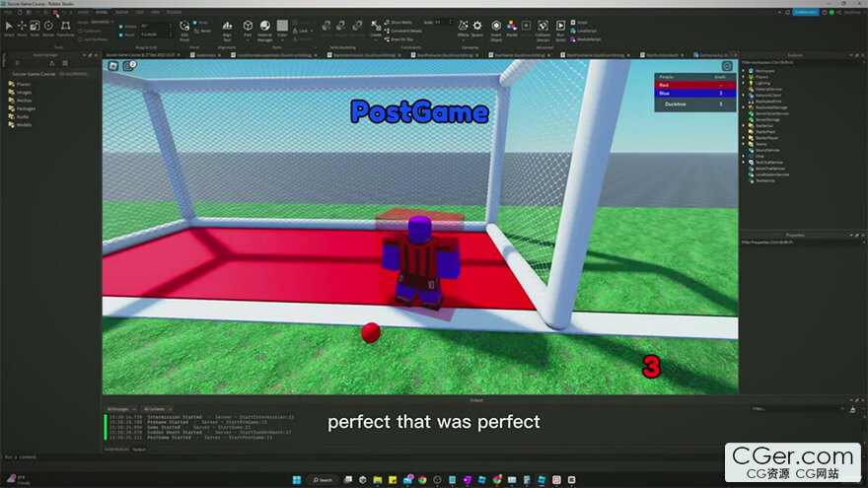868x488 pixels.
Task: Expand the Teams node in Explorer
Action: (745, 144)
